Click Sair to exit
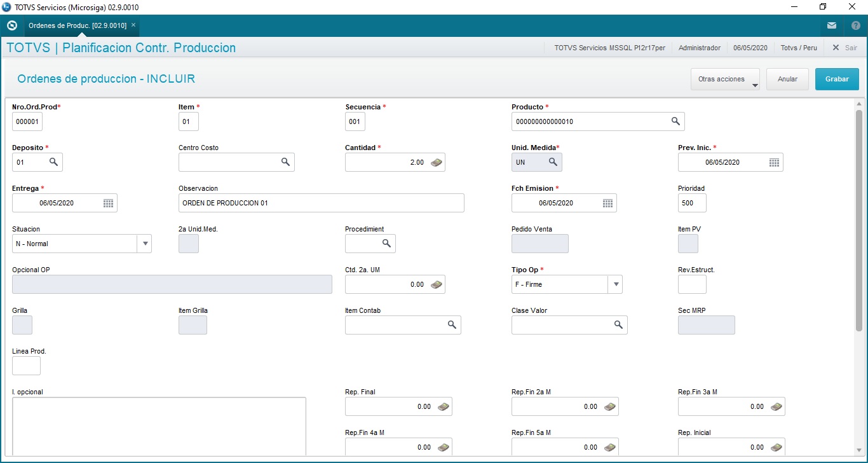This screenshot has width=868, height=463. click(844, 48)
